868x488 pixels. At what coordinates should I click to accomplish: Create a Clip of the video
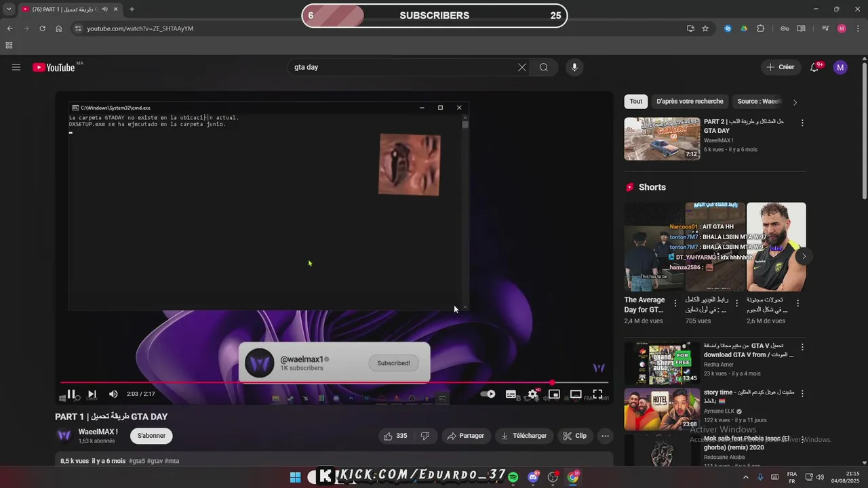[x=575, y=436]
